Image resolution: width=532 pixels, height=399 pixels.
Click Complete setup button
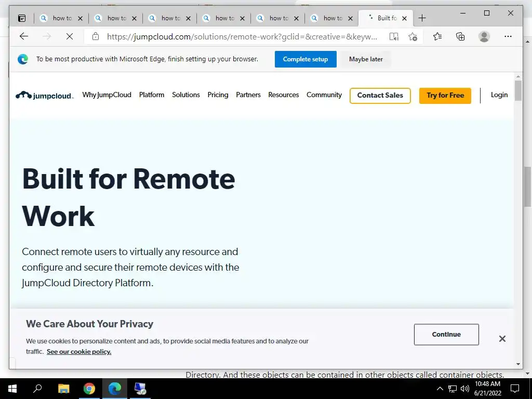305,59
